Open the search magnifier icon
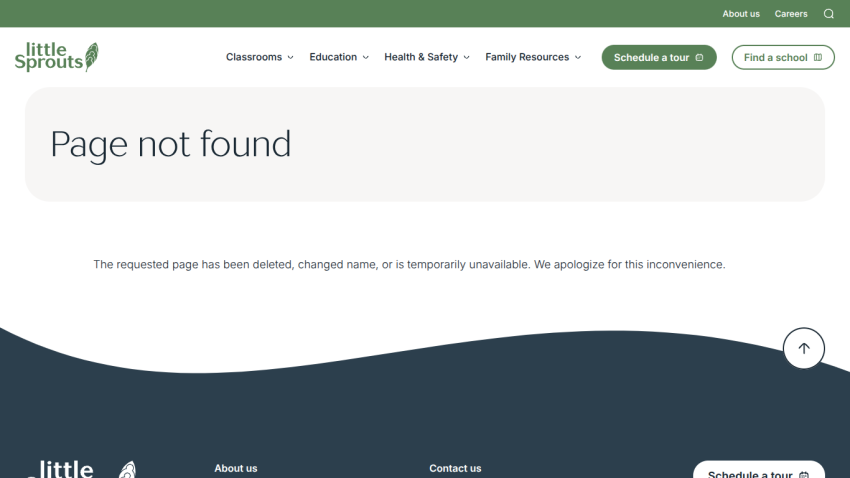Viewport: 850px width, 478px height. click(x=828, y=14)
